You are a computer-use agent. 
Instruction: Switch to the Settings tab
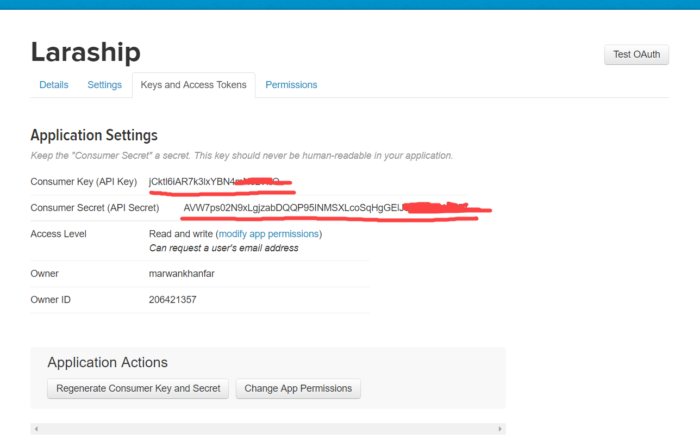(x=104, y=85)
